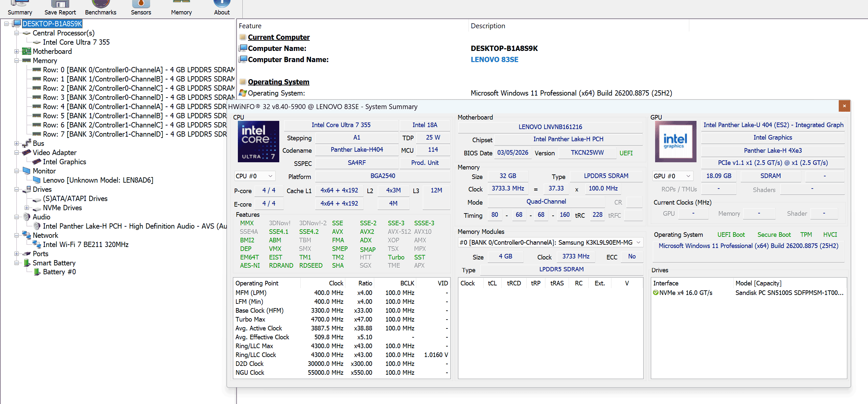This screenshot has width=868, height=404.
Task: Select Battery #0 icon in tree
Action: pos(37,272)
